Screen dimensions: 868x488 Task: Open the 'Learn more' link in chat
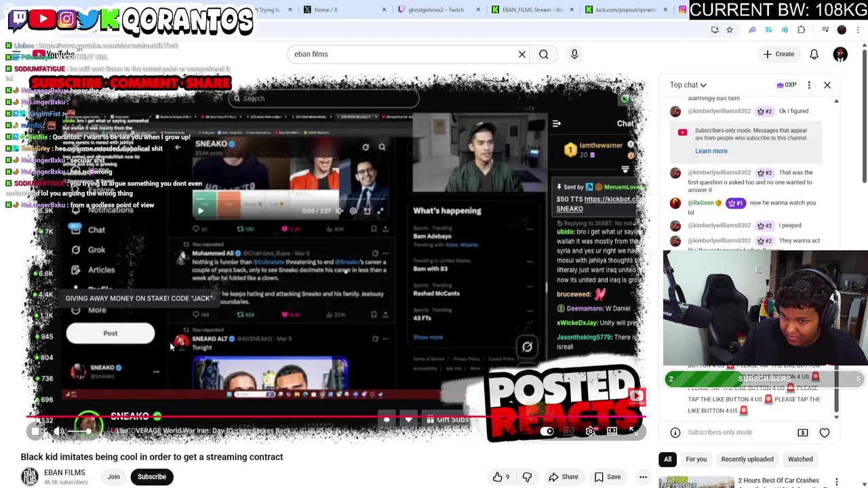[711, 151]
